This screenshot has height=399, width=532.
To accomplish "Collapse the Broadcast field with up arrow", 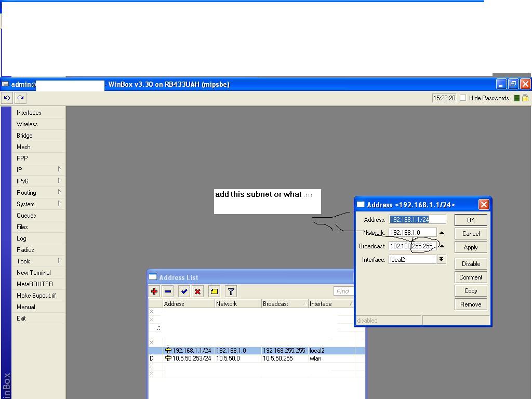I will pyautogui.click(x=442, y=246).
